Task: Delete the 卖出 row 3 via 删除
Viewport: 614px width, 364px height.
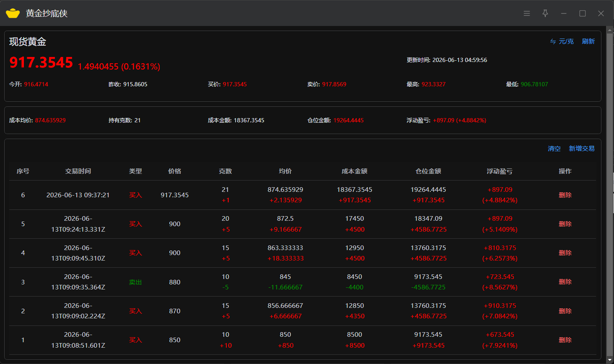Action: [x=565, y=282]
